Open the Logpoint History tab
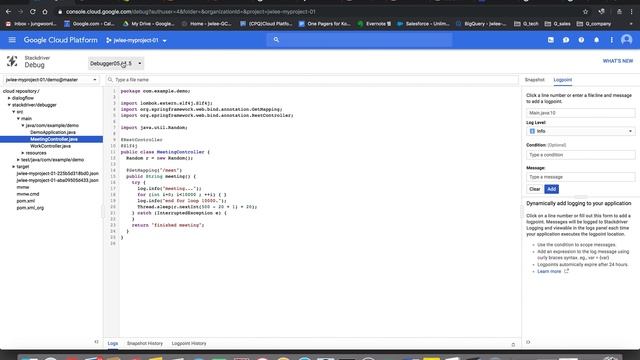This screenshot has width=640, height=360. pyautogui.click(x=189, y=343)
